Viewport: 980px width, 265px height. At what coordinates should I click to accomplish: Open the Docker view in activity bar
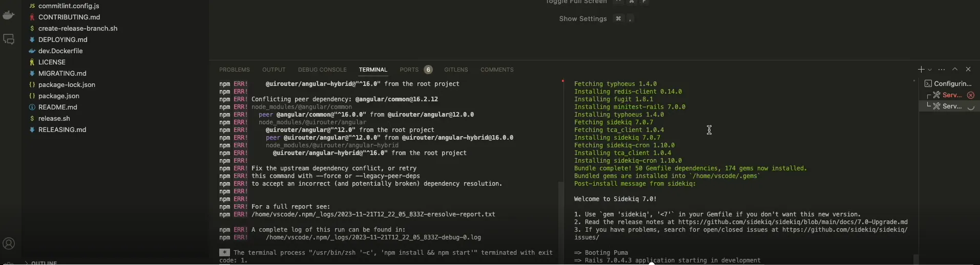(9, 15)
